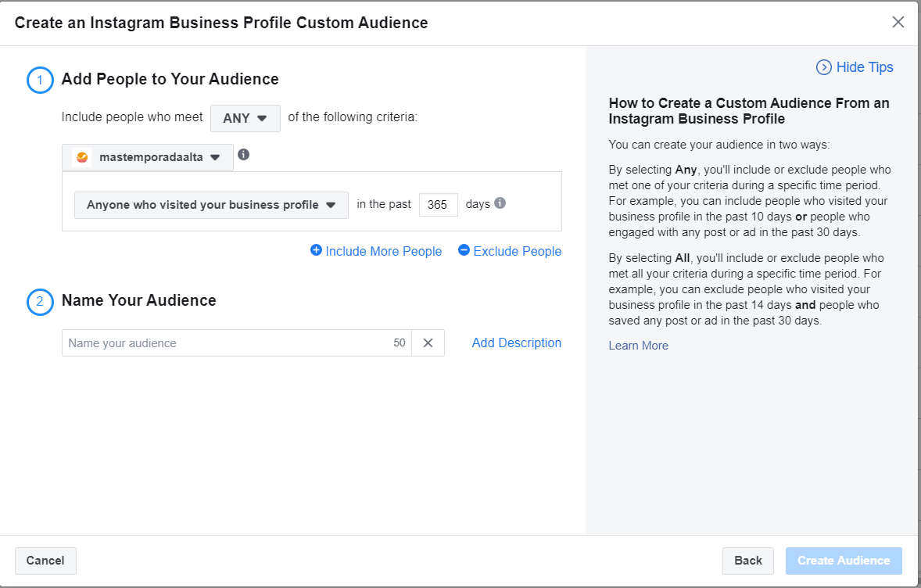This screenshot has height=588, width=921.
Task: Open the visited your business profile dropdown
Action: pyautogui.click(x=211, y=205)
